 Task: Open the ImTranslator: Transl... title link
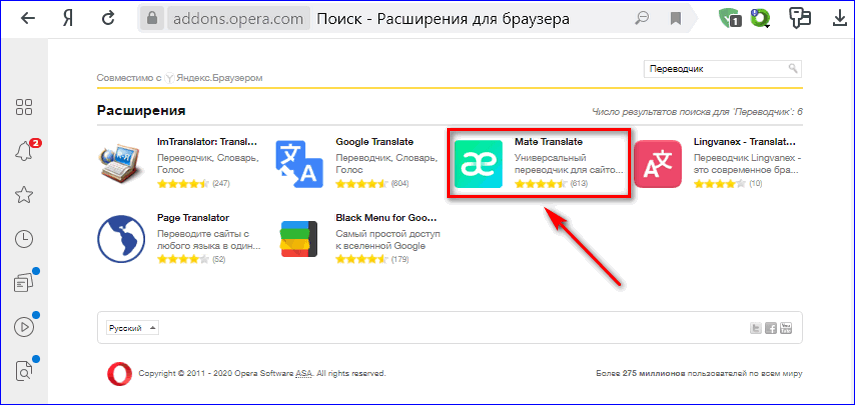pos(207,142)
